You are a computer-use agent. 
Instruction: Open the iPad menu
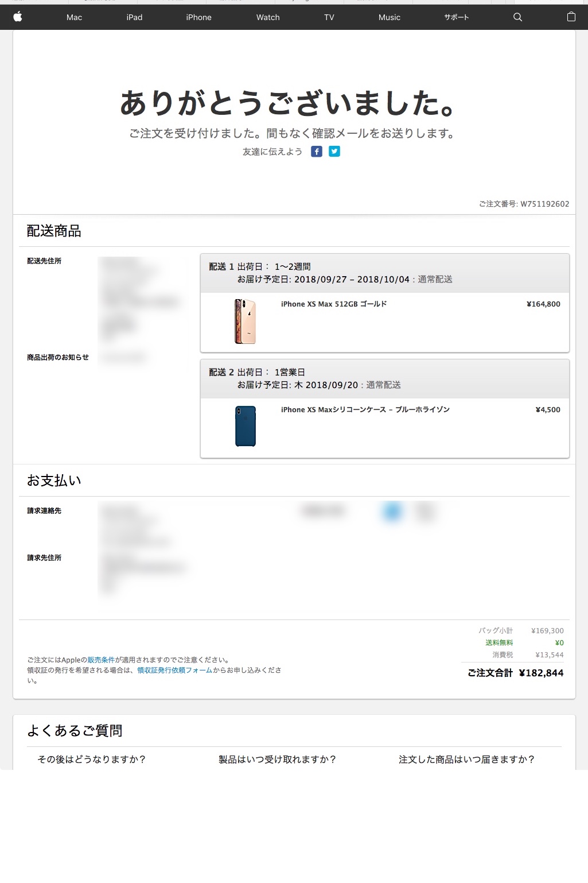point(134,17)
